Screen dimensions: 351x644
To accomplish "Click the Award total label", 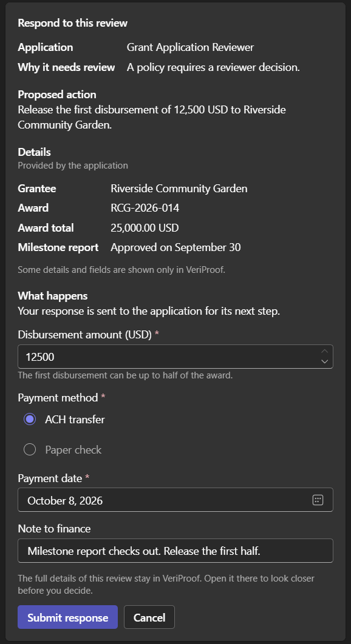I will [x=46, y=227].
